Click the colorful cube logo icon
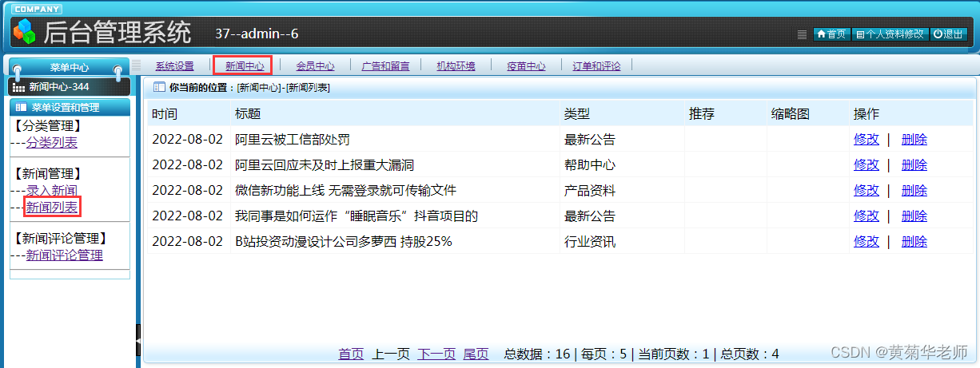Screen dimensions: 980x368 click(25, 32)
